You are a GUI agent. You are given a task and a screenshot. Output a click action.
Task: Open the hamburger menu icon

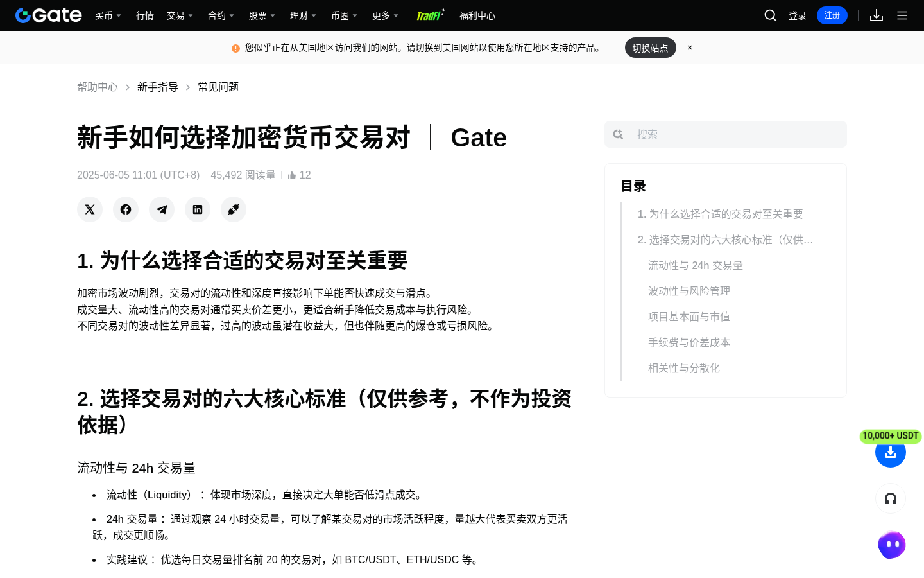click(902, 15)
